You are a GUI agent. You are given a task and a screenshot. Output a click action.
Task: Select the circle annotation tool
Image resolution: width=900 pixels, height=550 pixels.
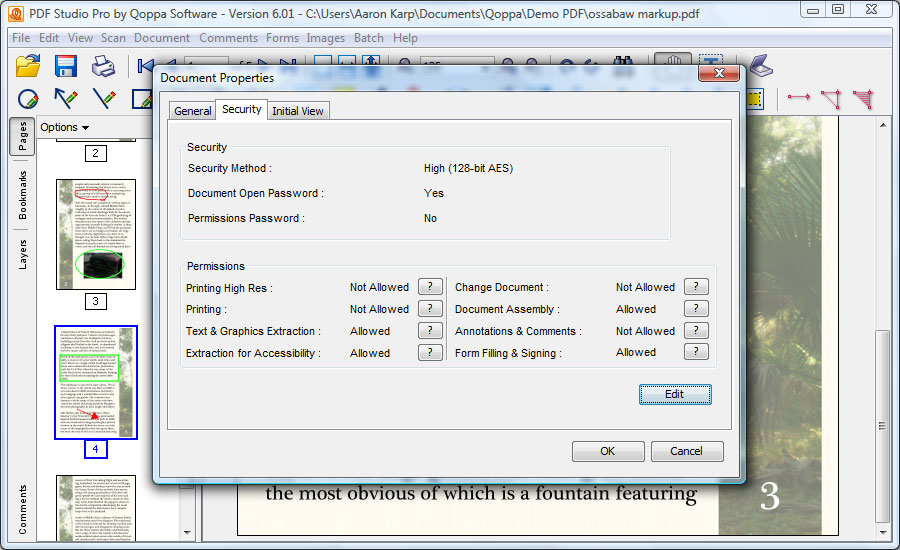point(28,99)
